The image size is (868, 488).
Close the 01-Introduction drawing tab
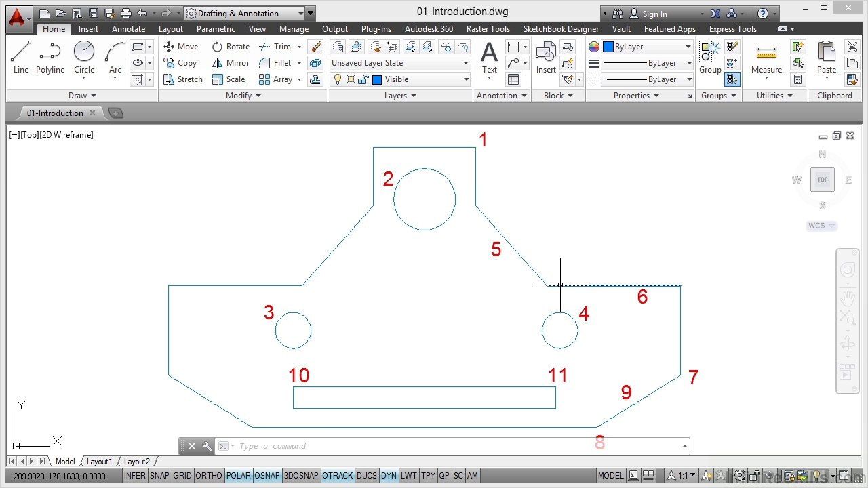click(93, 113)
